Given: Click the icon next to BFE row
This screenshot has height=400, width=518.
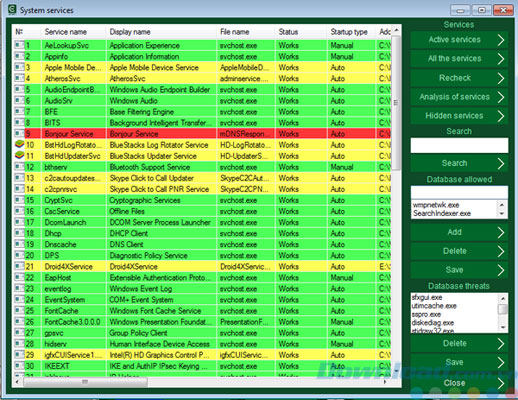Looking at the screenshot, I should click(x=19, y=111).
